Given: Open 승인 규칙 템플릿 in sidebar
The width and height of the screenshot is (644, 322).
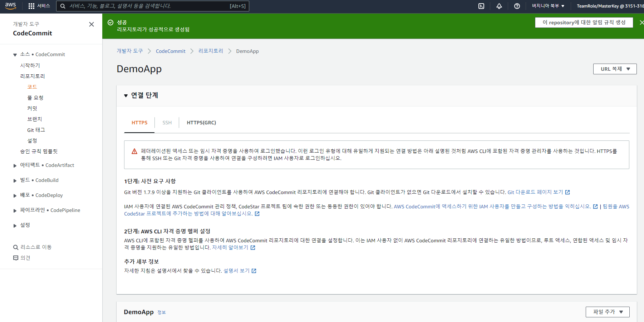Looking at the screenshot, I should click(x=39, y=151).
